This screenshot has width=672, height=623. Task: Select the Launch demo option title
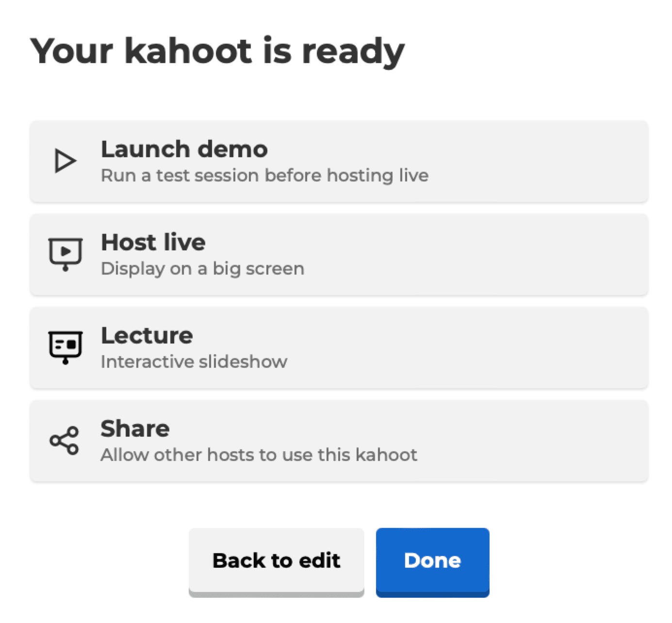pyautogui.click(x=184, y=149)
